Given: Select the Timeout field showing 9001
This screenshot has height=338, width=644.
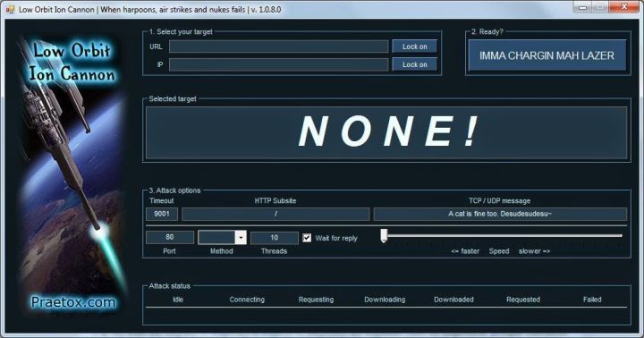Looking at the screenshot, I should tap(162, 214).
